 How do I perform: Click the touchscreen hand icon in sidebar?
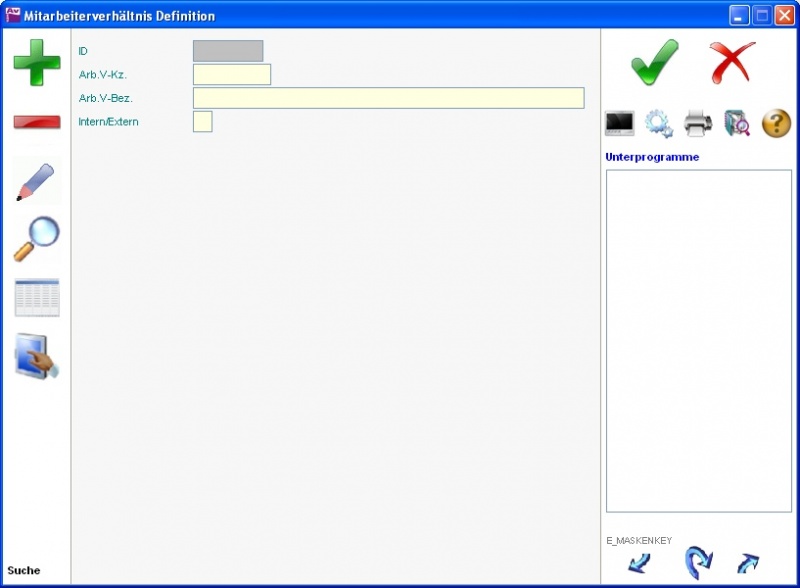pyautogui.click(x=36, y=356)
